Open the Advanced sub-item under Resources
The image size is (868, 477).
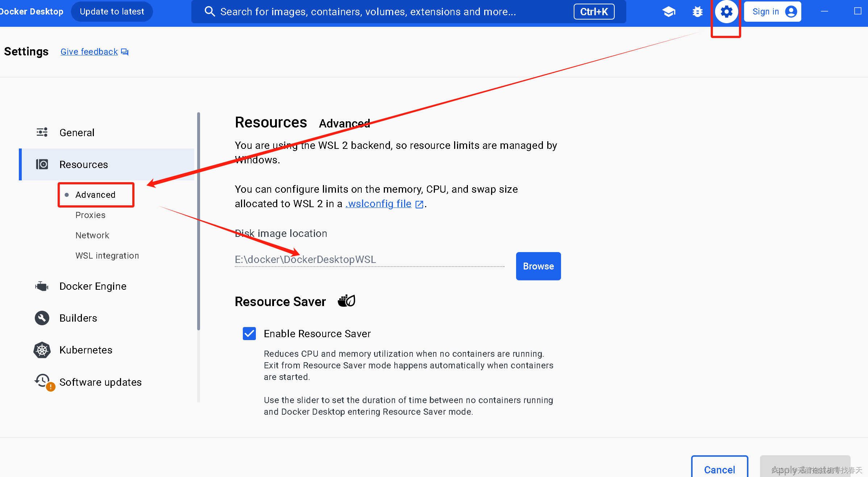pos(95,195)
